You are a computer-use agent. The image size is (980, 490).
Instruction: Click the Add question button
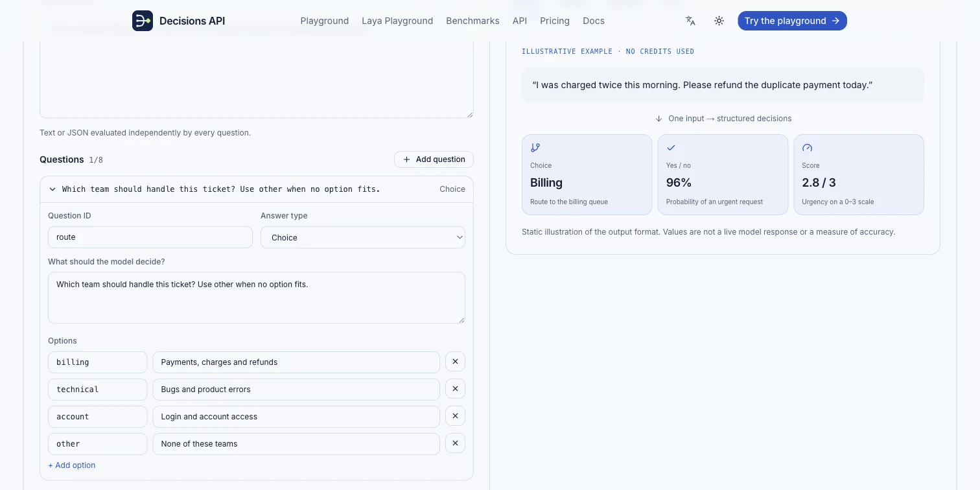[434, 159]
